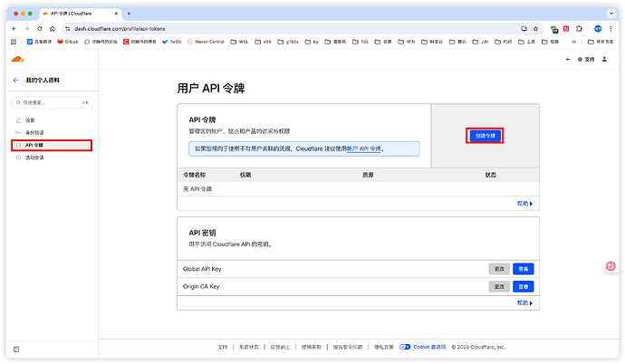625x364 pixels.
Task: Expand 帮助 under the API 密钥 section
Action: (x=524, y=303)
